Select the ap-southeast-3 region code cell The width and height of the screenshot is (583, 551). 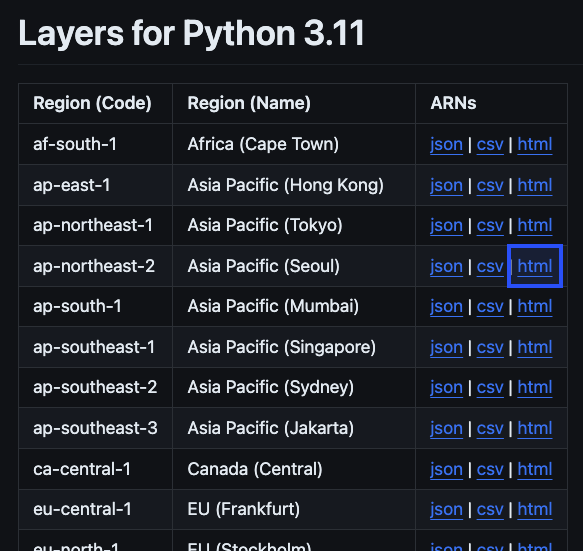coord(96,428)
